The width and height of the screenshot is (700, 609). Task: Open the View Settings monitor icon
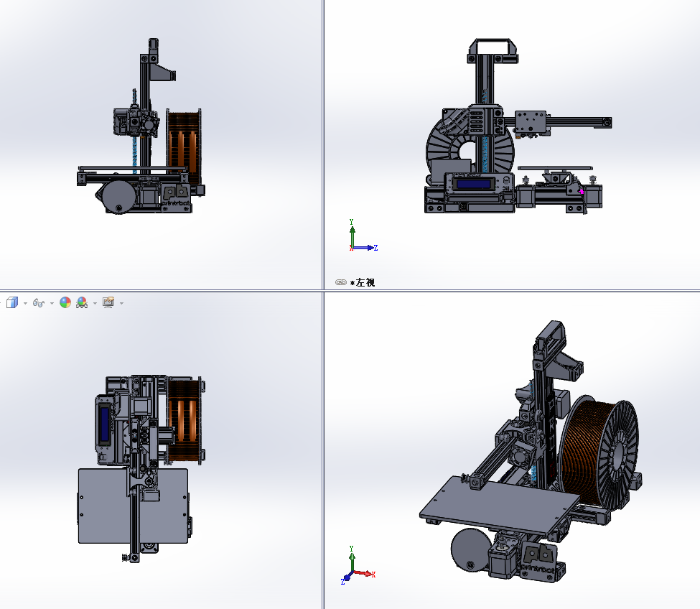pos(108,303)
